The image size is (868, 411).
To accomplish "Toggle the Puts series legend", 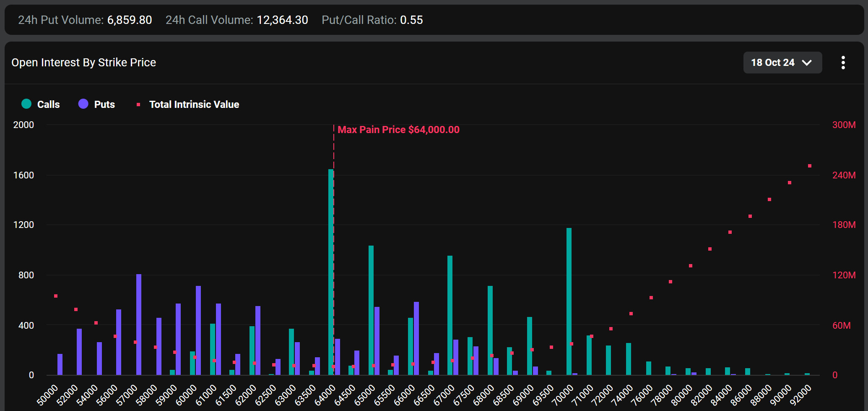I will tap(96, 104).
